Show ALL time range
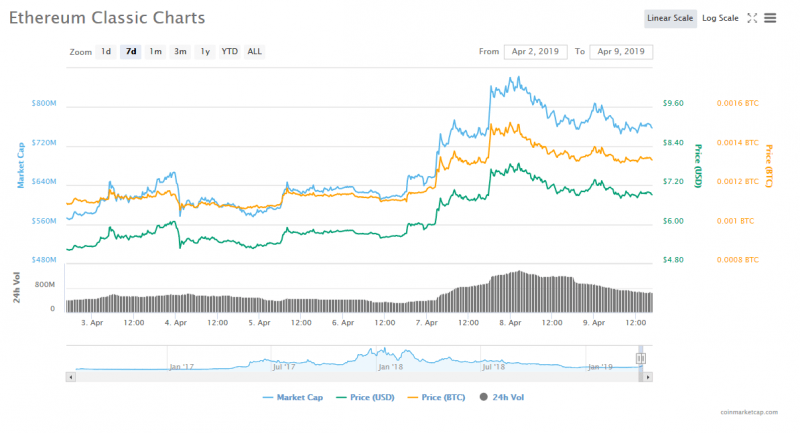 pyautogui.click(x=255, y=51)
